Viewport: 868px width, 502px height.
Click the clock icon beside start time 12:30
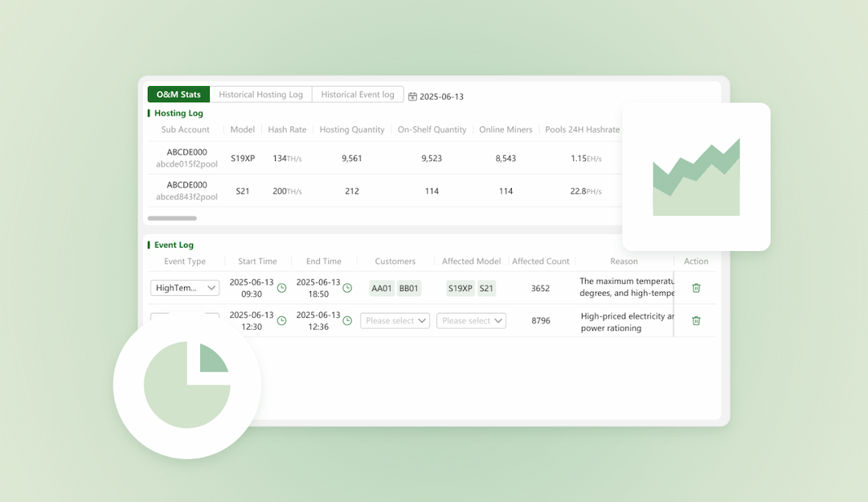click(x=280, y=320)
